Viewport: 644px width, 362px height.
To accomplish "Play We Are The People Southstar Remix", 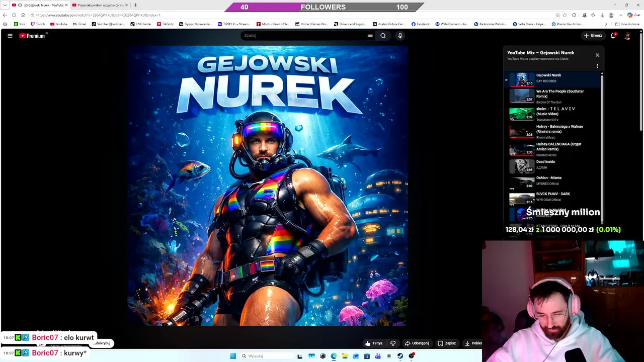I will [554, 97].
